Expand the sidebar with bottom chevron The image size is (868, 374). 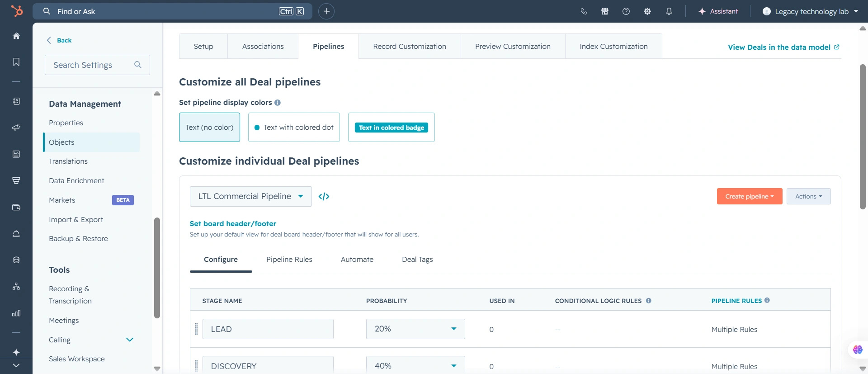point(16,365)
